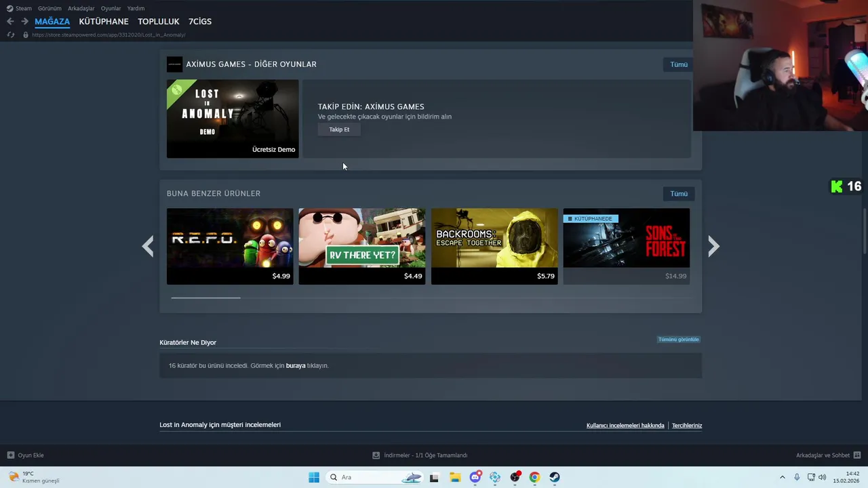868x488 pixels.
Task: Open the Arkadaşlar menu
Action: tap(81, 8)
